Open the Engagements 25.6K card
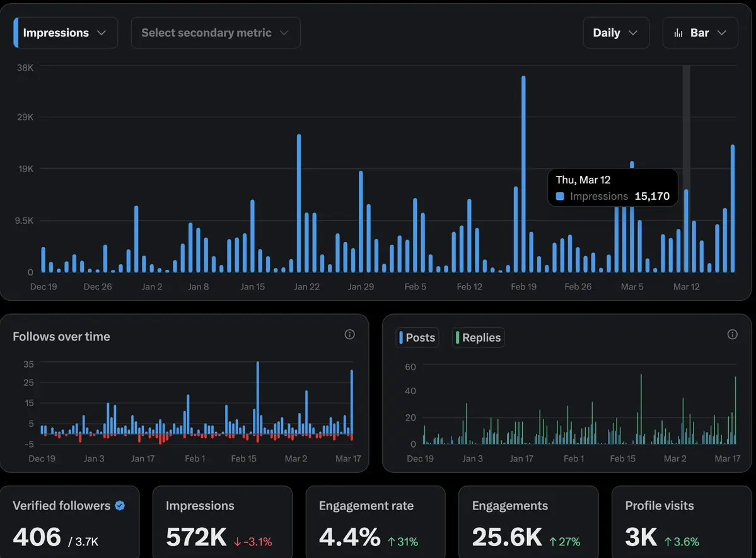756x558 pixels. coord(528,522)
